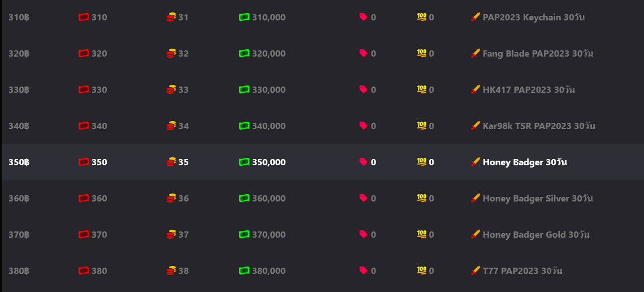644x292 pixels.
Task: Click the coin stack icon beside 32
Action: coord(171,54)
